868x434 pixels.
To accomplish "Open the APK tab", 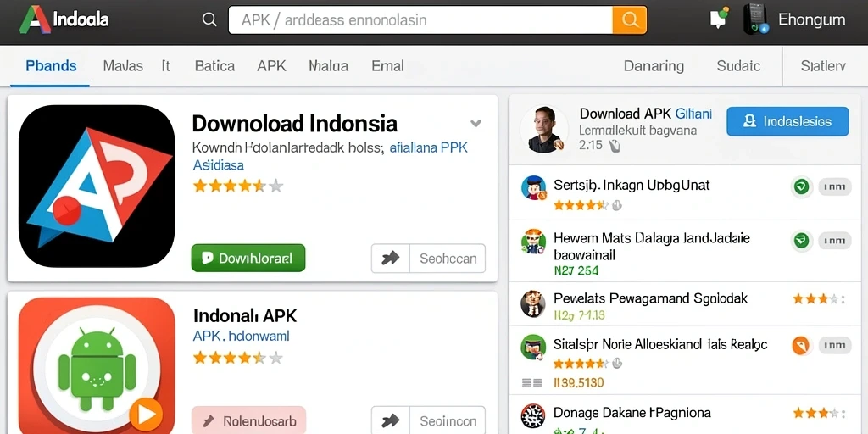I will pyautogui.click(x=271, y=66).
